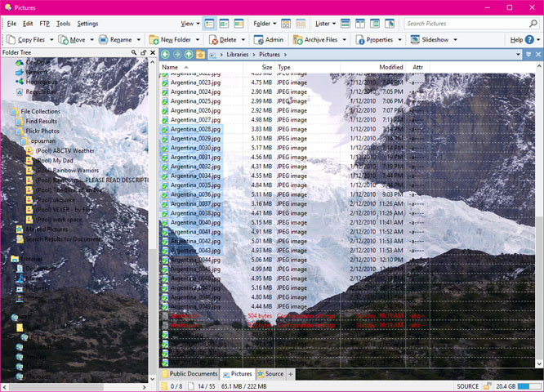Open the Admin toolbar button
The image size is (544, 392).
tap(269, 40)
